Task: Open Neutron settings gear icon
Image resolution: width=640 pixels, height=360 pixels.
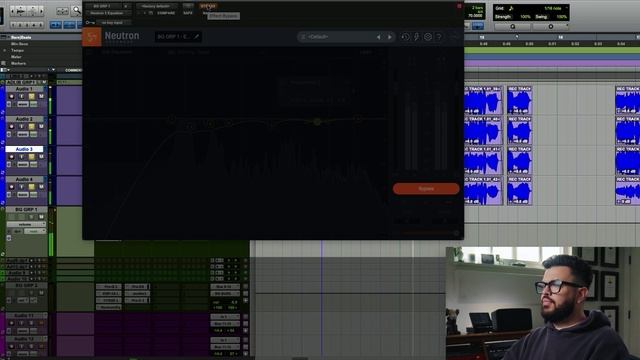Action: pyautogui.click(x=428, y=37)
